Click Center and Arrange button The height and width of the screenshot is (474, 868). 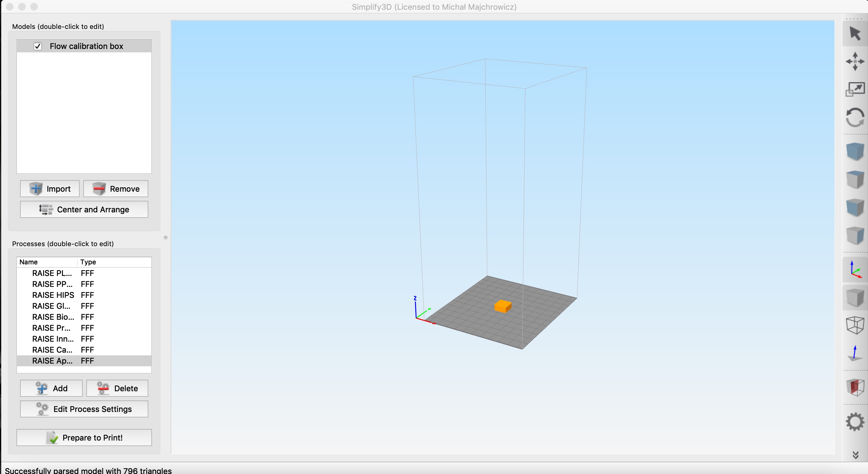tap(84, 210)
